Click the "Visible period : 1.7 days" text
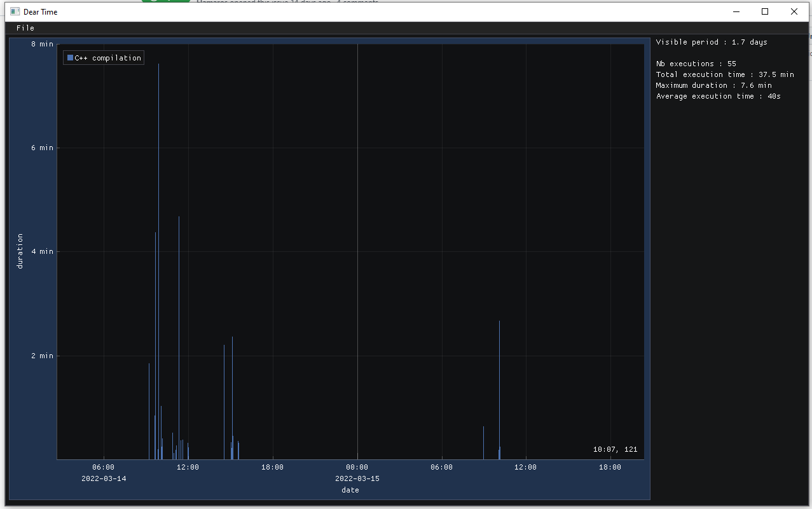Viewport: 812px width, 509px height. point(711,41)
